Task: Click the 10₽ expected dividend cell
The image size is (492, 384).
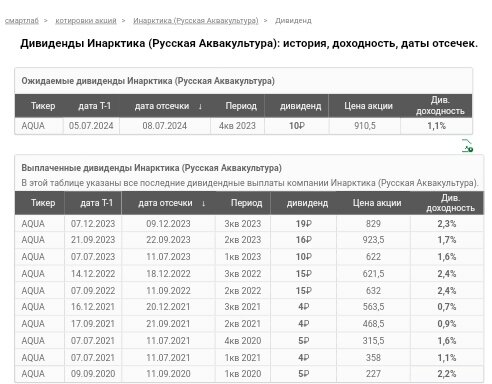Action: click(297, 126)
